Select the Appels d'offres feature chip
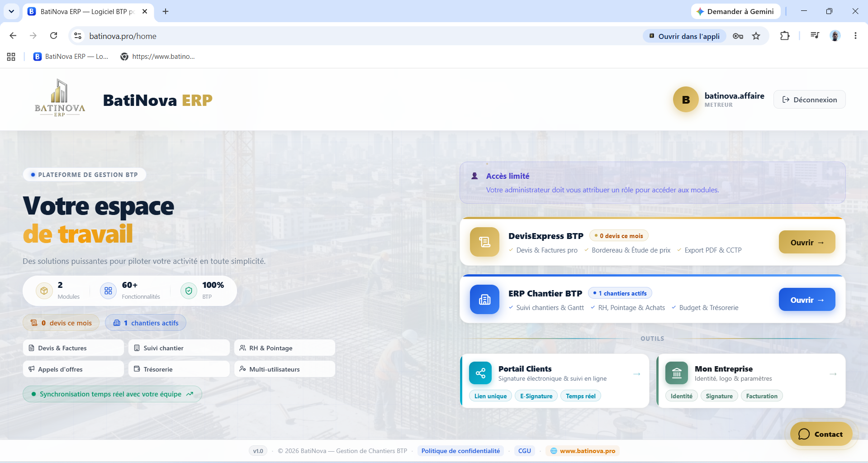Viewport: 868px width, 463px height. pyautogui.click(x=73, y=369)
